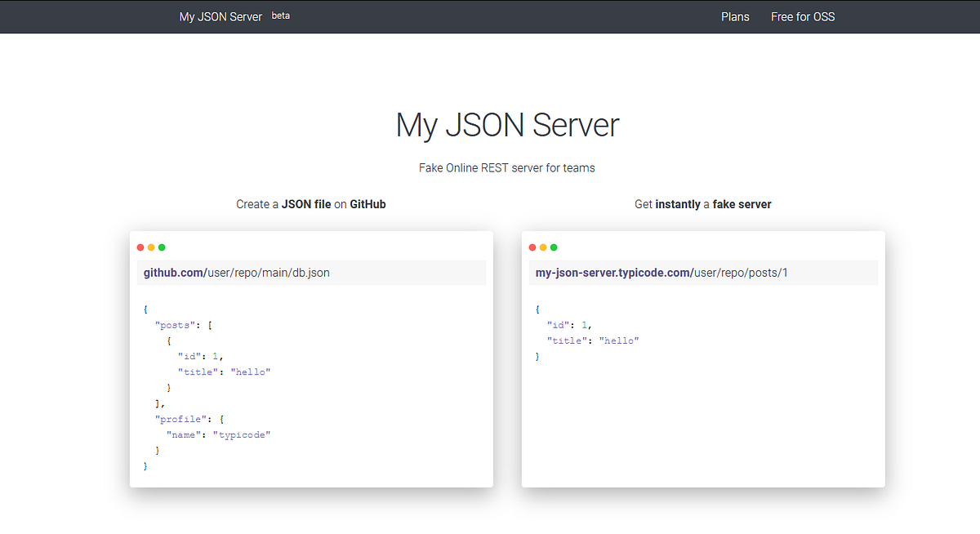Open the Free for OSS page

click(803, 16)
